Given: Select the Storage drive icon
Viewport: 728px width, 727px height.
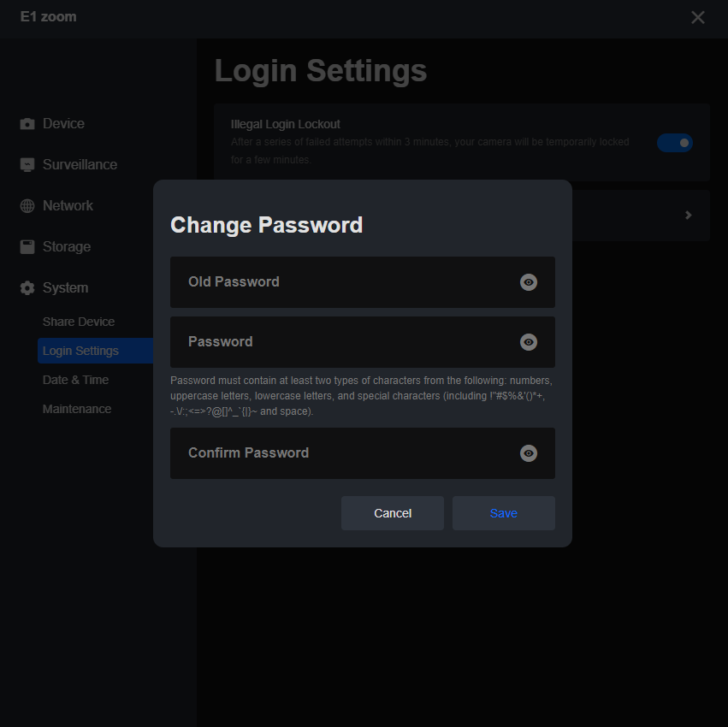Looking at the screenshot, I should [27, 246].
